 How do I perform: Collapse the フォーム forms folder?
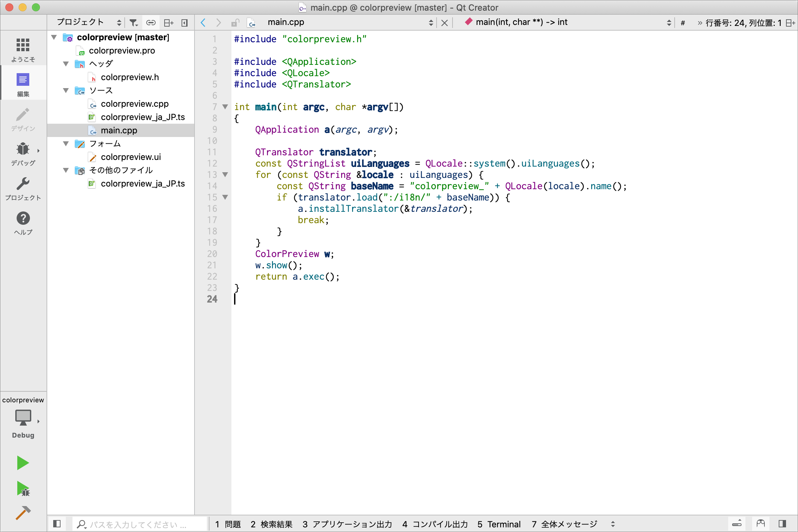click(66, 144)
